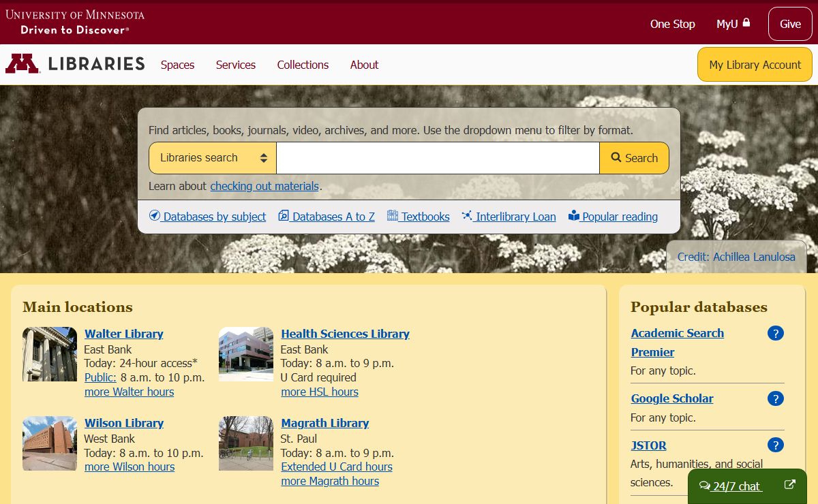Open My Library Account
This screenshot has width=818, height=504.
click(755, 65)
